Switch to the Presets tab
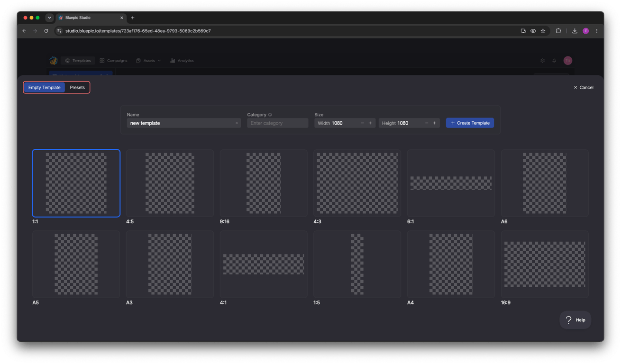621x364 pixels. (x=77, y=87)
